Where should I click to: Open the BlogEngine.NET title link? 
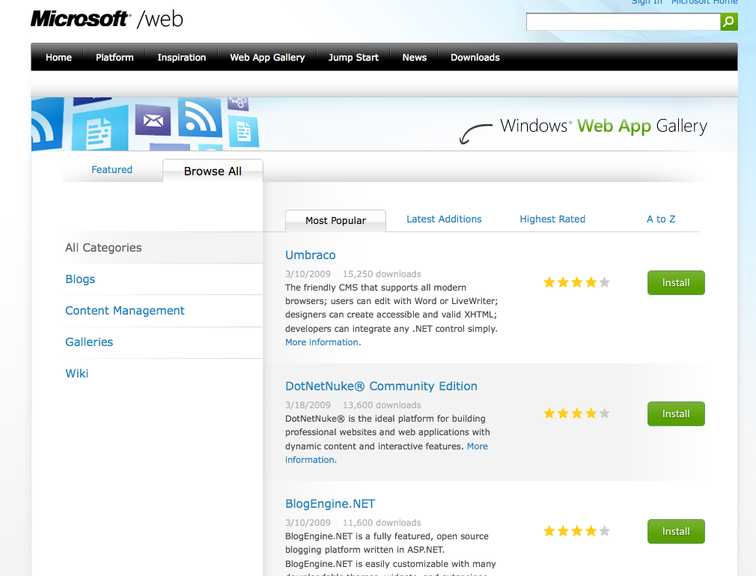pyautogui.click(x=330, y=504)
